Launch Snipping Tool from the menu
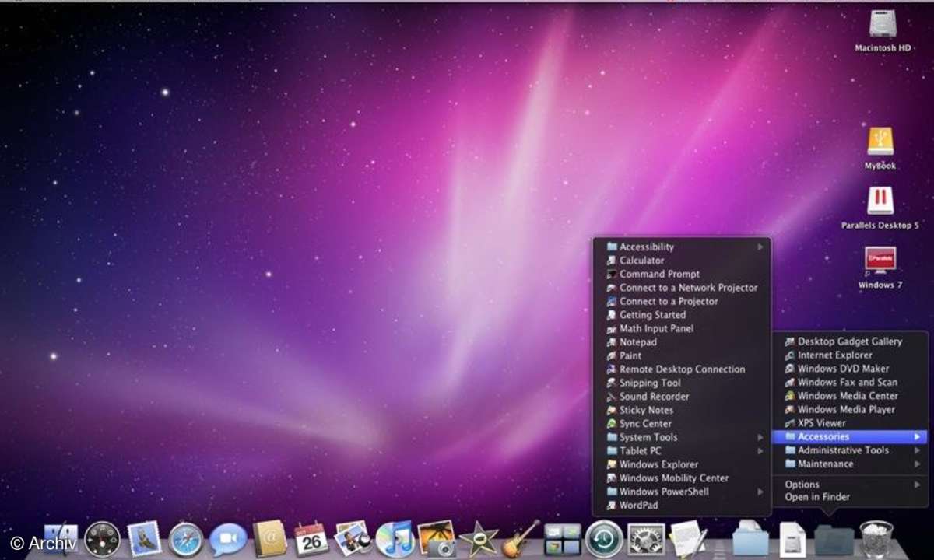 pos(650,383)
